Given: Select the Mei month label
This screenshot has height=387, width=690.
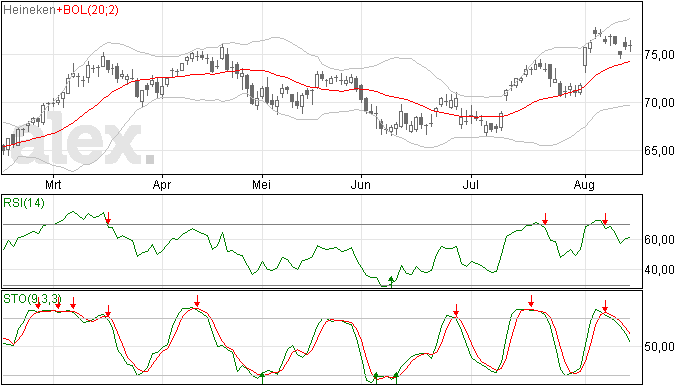Looking at the screenshot, I should pos(261,184).
